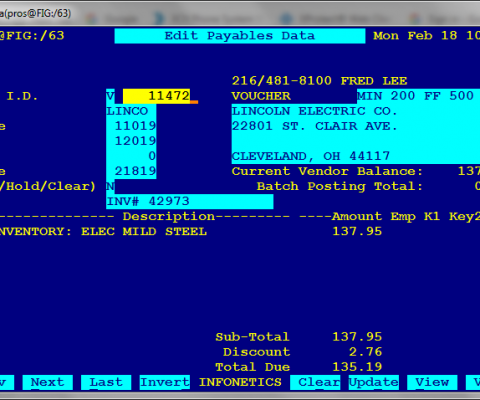The image size is (480, 400).
Task: Click the vendor code field LINCO
Action: (x=131, y=111)
